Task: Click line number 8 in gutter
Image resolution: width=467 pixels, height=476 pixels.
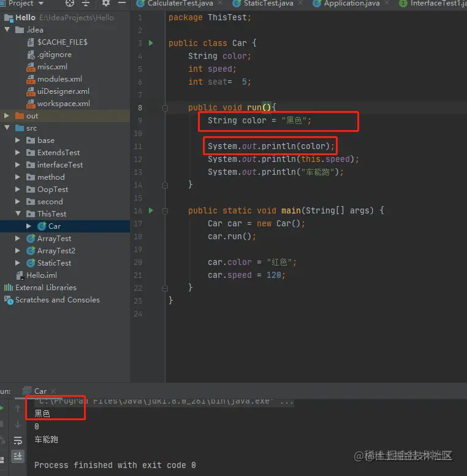Action: (x=140, y=108)
